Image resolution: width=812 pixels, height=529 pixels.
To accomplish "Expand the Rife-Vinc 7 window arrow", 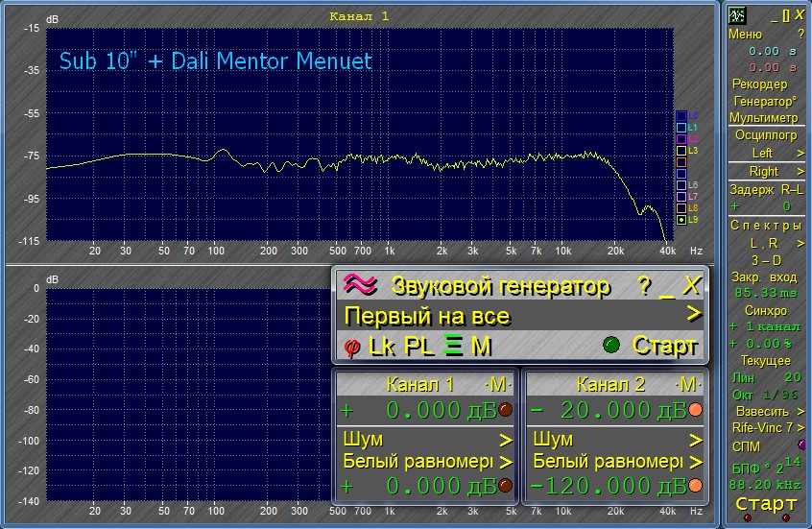I will click(x=800, y=428).
